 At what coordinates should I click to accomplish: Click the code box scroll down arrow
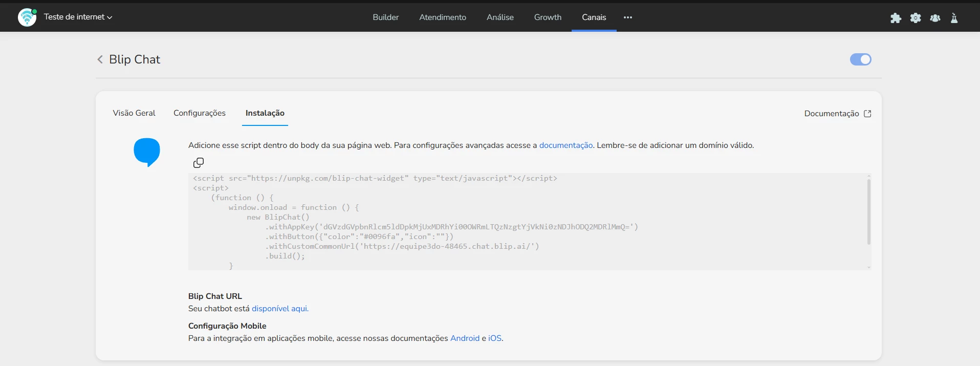click(x=869, y=267)
